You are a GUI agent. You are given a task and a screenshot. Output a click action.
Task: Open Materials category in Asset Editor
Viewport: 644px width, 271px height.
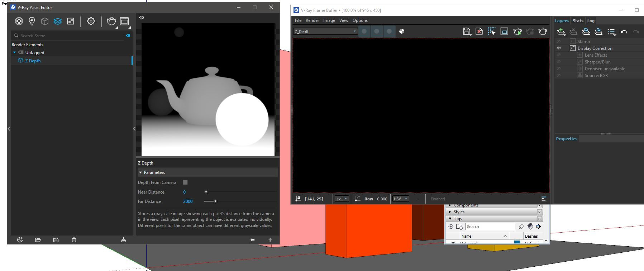(x=19, y=22)
